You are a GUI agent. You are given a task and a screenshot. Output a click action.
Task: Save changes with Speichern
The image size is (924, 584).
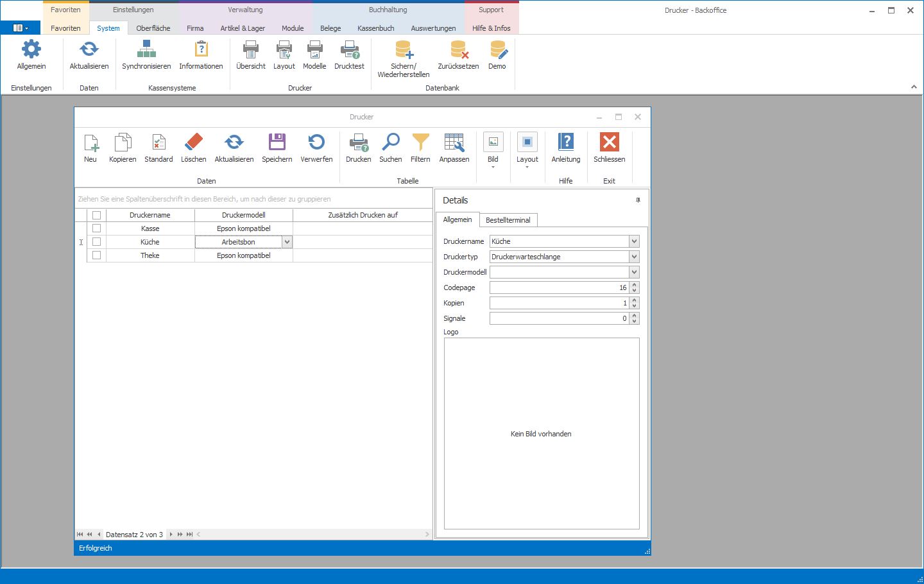(x=277, y=148)
